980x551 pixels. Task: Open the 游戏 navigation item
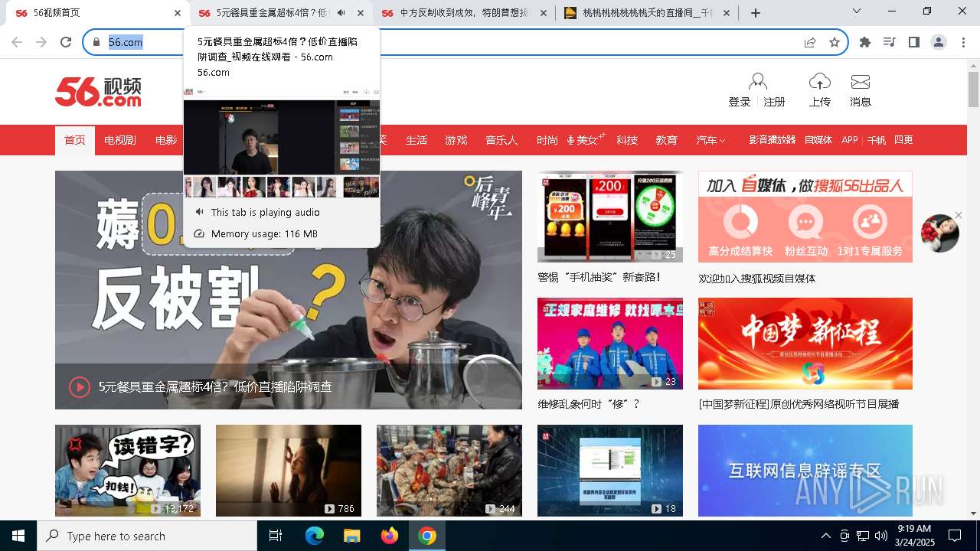pos(456,140)
